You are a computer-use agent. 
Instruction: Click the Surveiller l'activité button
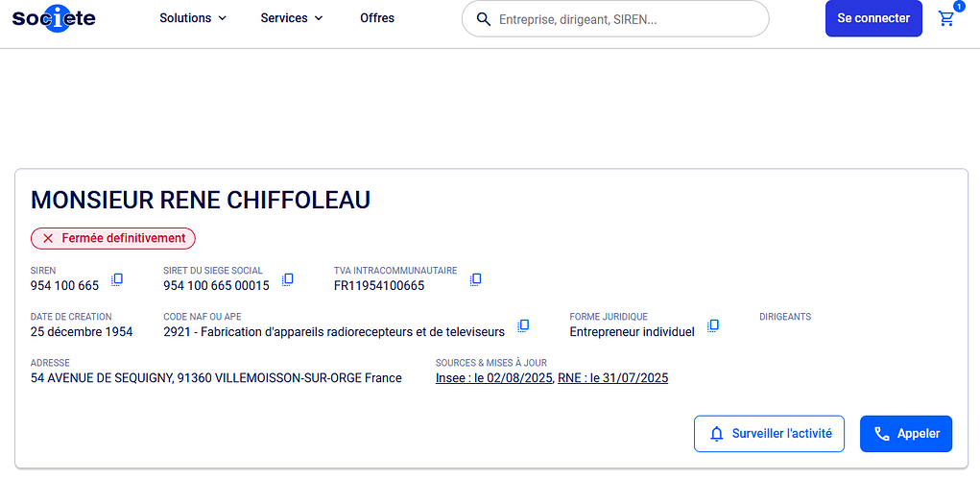coord(770,434)
